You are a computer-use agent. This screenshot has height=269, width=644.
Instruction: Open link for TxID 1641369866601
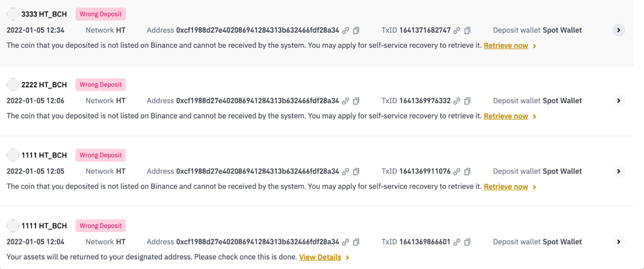click(x=457, y=242)
